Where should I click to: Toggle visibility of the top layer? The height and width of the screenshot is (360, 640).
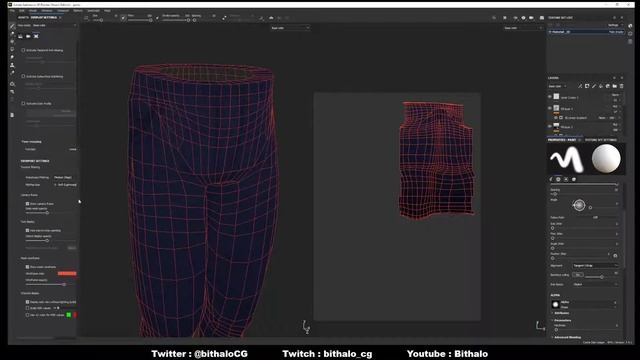(x=550, y=97)
